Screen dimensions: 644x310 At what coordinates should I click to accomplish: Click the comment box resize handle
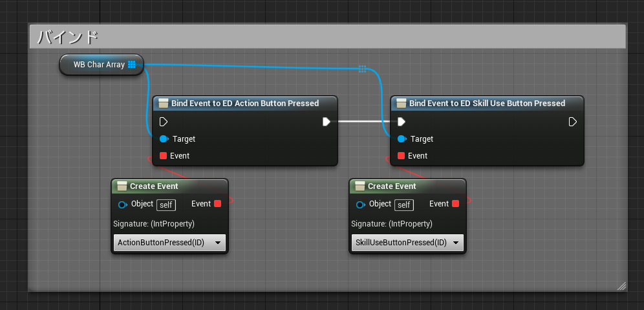pos(621,286)
